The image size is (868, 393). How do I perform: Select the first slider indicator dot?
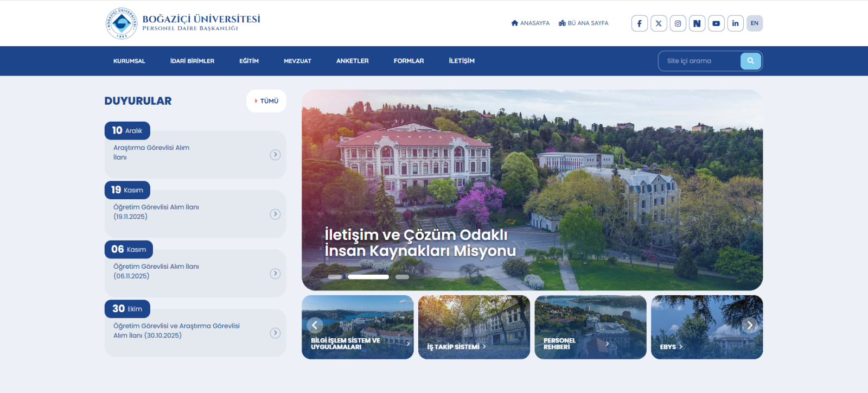point(335,277)
